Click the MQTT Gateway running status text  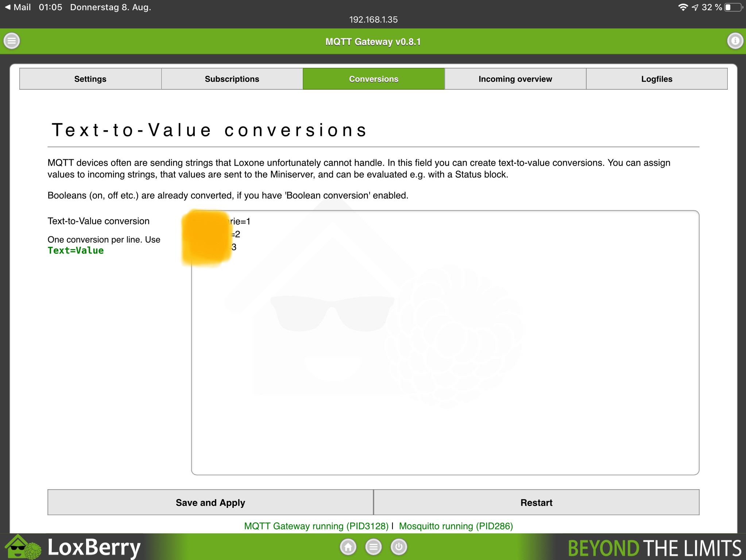pos(316,526)
